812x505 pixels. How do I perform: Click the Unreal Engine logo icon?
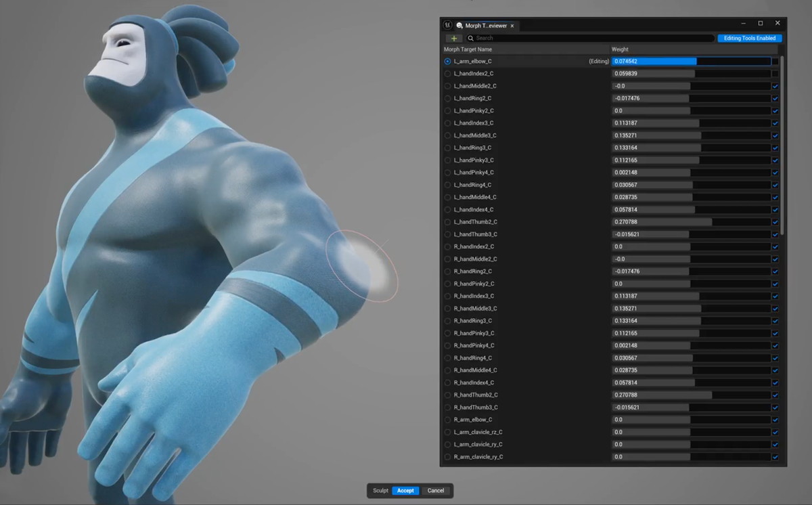[x=448, y=25]
